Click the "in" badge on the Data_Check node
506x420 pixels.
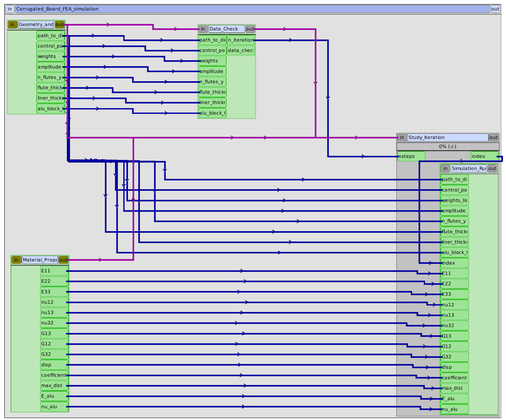tap(203, 29)
